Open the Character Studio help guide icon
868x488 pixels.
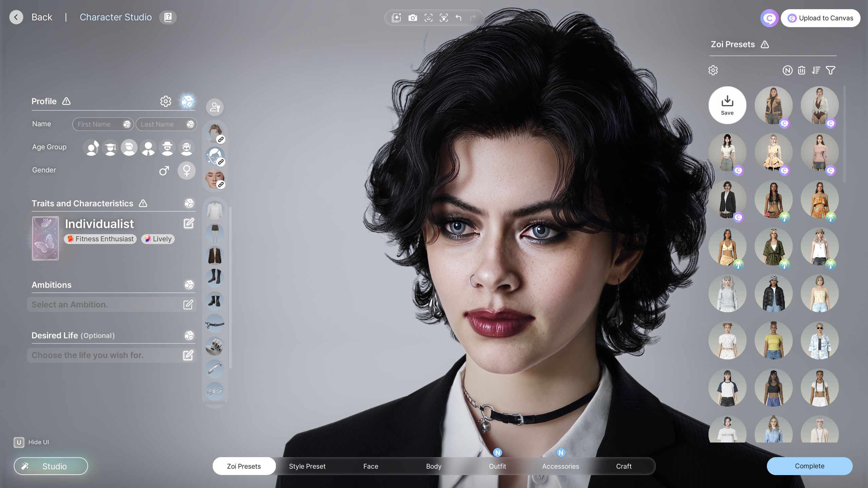coord(168,17)
